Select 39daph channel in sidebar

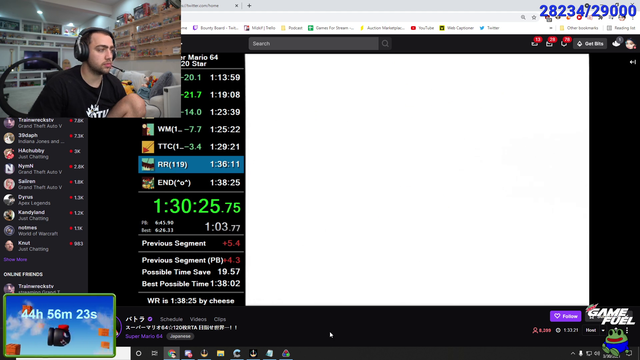pyautogui.click(x=44, y=138)
